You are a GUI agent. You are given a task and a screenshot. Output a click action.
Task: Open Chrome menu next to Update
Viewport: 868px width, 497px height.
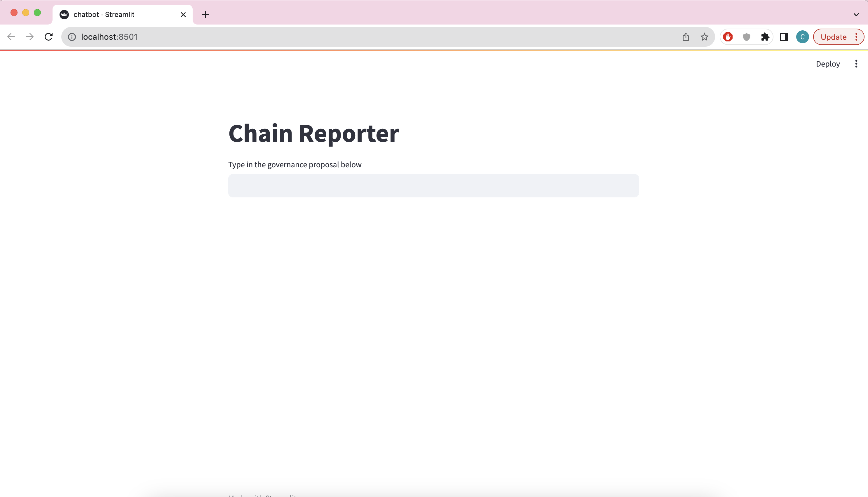click(856, 37)
